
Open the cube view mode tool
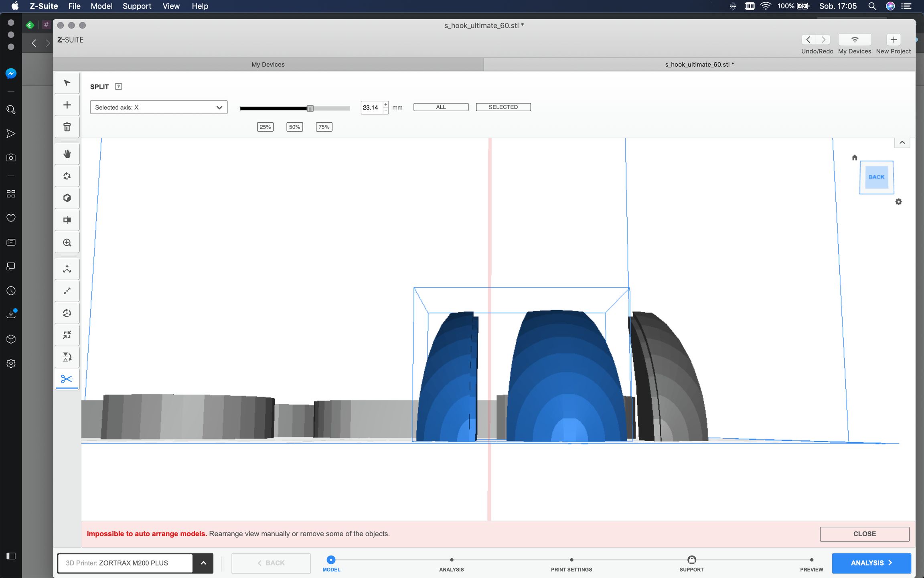point(67,198)
